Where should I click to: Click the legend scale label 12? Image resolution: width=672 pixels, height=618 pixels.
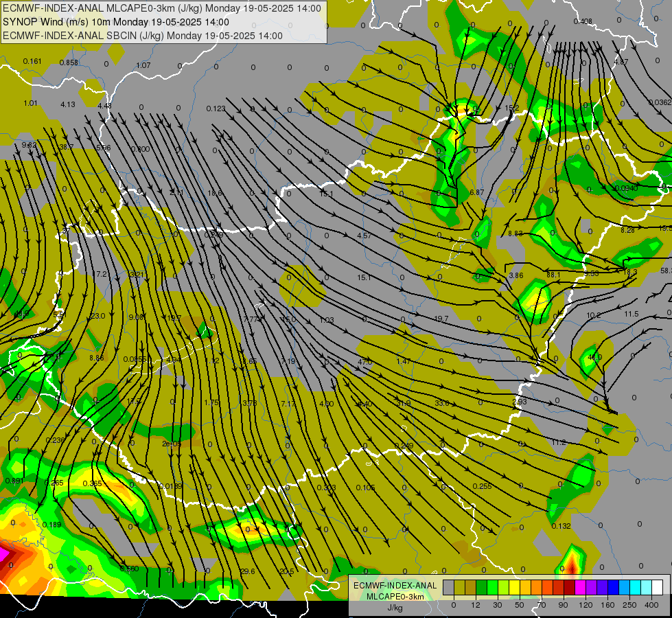pos(475,605)
